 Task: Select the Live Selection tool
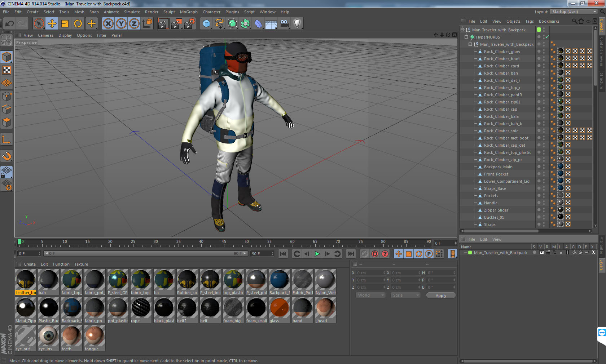[x=39, y=24]
